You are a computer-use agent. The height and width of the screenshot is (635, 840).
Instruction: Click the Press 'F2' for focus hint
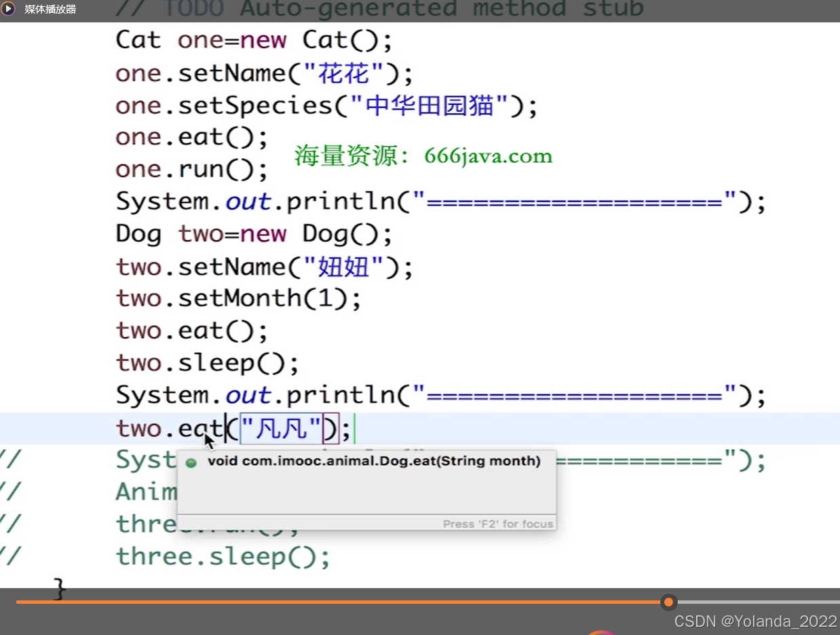click(498, 524)
